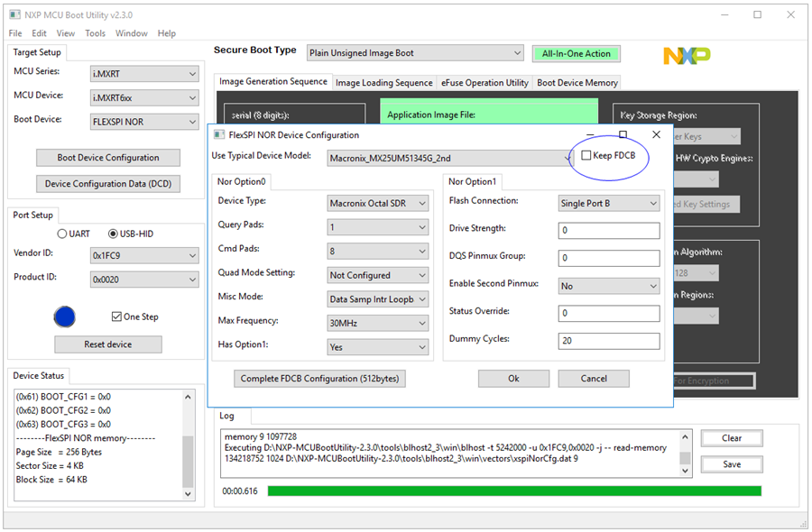Open the View menu

(x=65, y=33)
